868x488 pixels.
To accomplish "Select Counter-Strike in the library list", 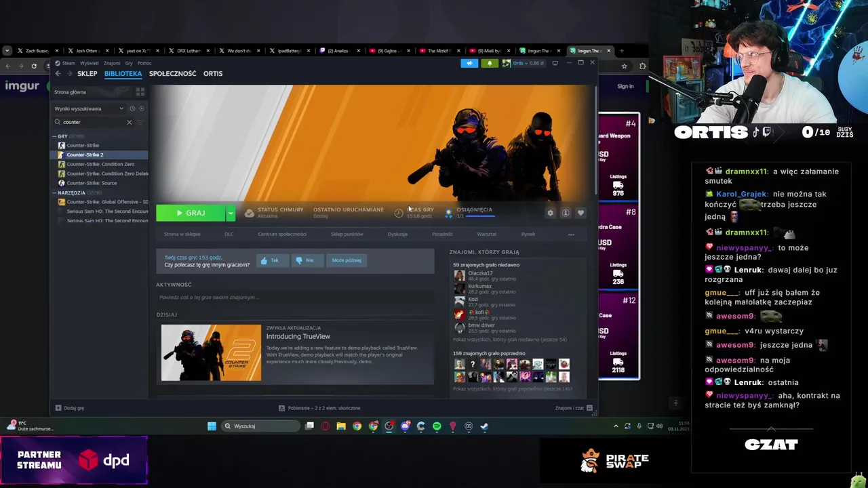I will (83, 145).
